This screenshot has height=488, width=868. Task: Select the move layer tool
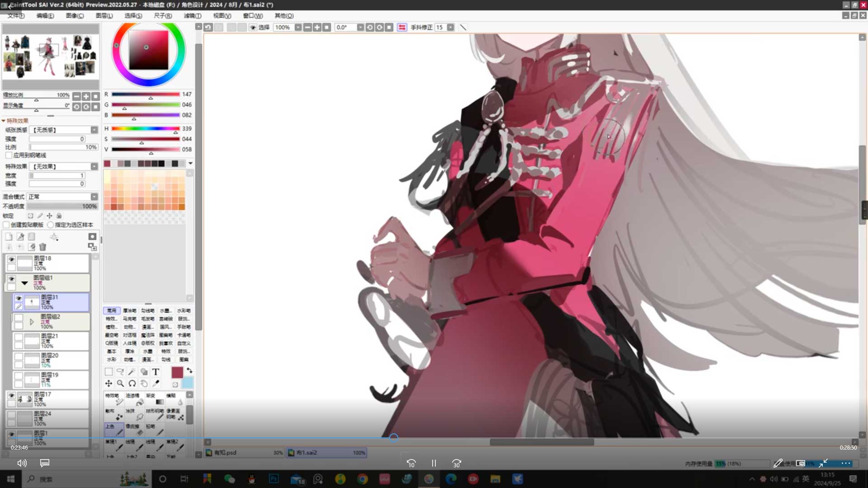tap(108, 384)
